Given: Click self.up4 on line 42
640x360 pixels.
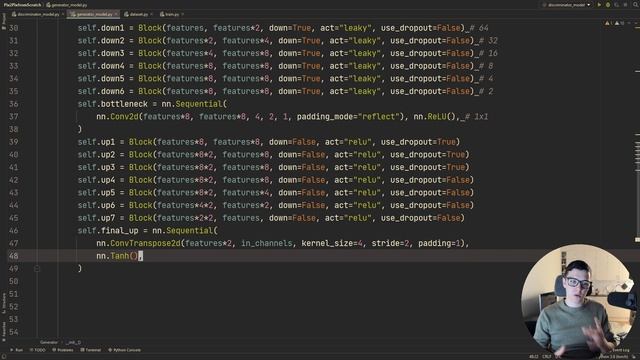Looking at the screenshot, I should click(96, 180).
